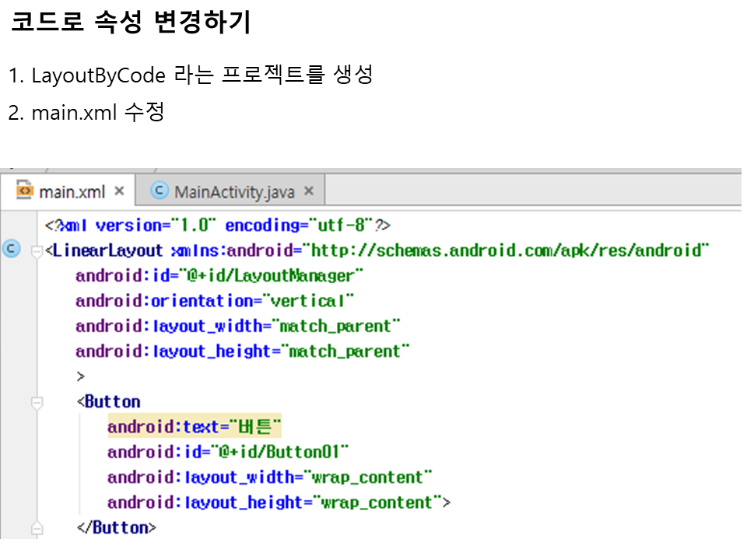Click the android:orientation vertical attribute line

point(215,301)
